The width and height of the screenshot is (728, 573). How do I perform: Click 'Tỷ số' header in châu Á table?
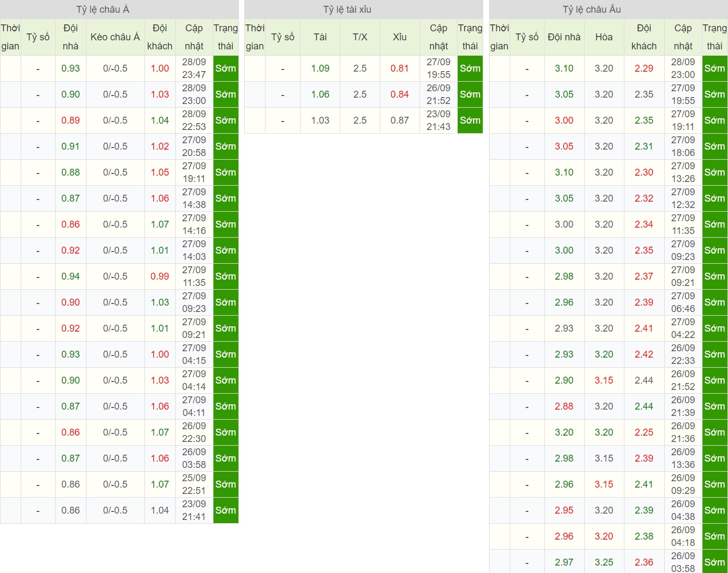click(38, 37)
